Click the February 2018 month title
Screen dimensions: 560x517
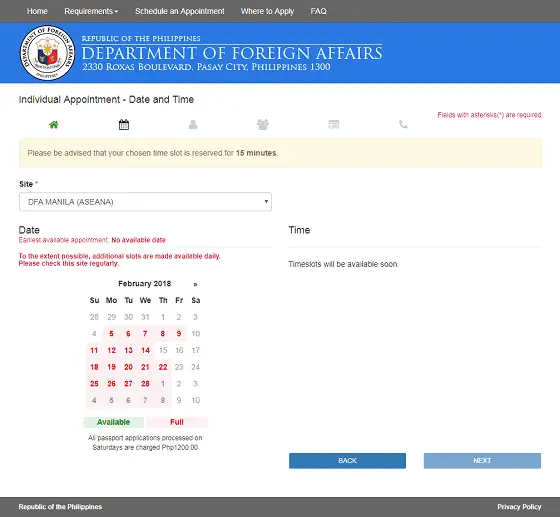pos(145,284)
